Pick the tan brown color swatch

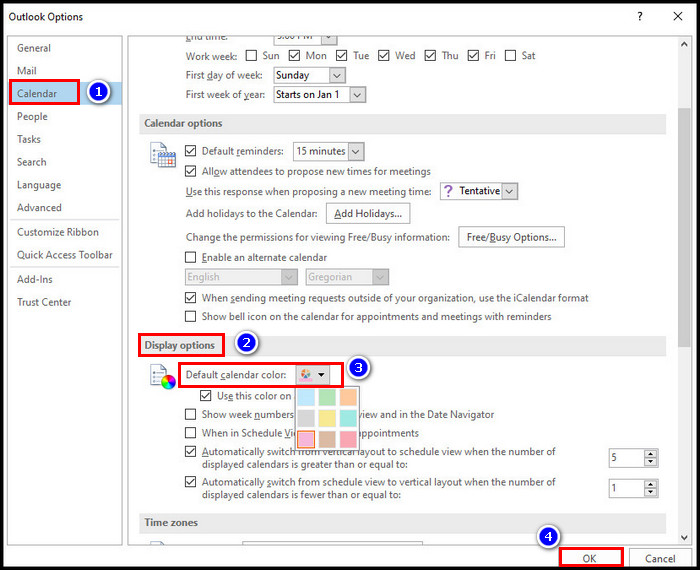327,439
